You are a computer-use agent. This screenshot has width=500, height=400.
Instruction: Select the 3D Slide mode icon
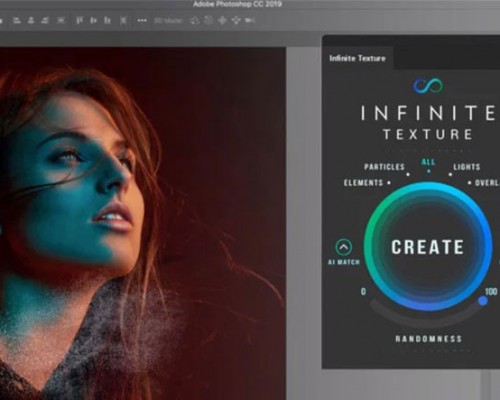[x=236, y=20]
